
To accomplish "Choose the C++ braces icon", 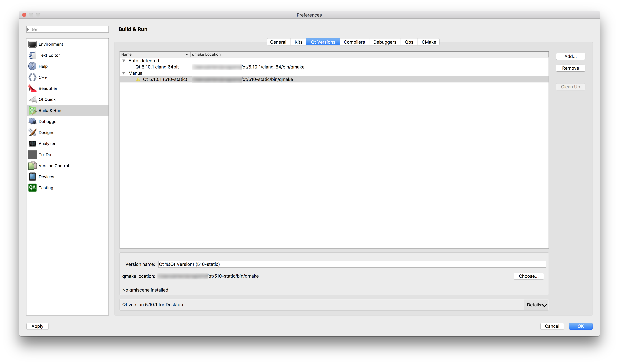I will (x=32, y=77).
